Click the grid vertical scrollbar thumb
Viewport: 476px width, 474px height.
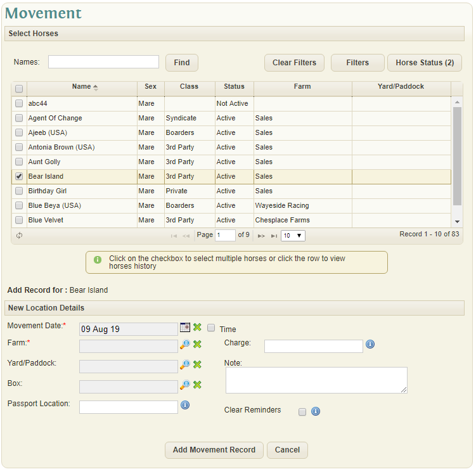coord(457,157)
